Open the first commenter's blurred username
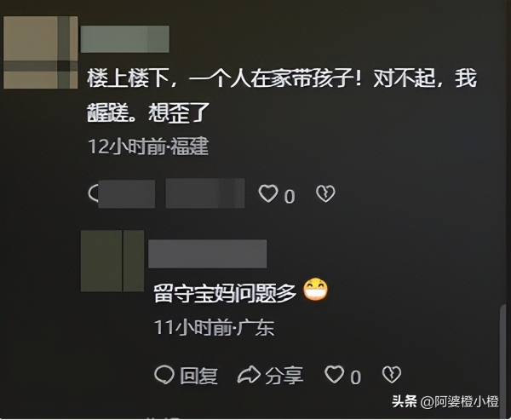The image size is (511, 420). click(125, 39)
